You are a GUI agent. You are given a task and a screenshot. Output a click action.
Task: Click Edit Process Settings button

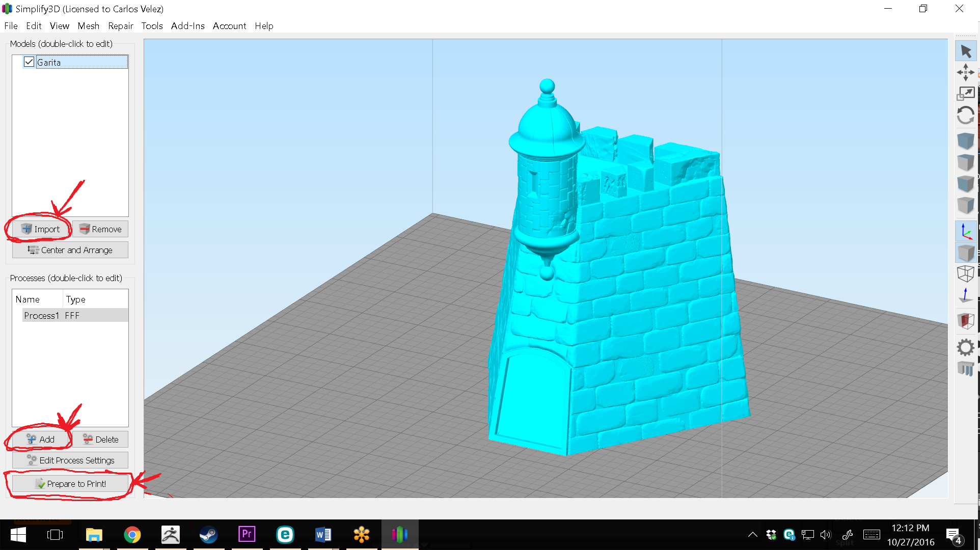(x=70, y=460)
